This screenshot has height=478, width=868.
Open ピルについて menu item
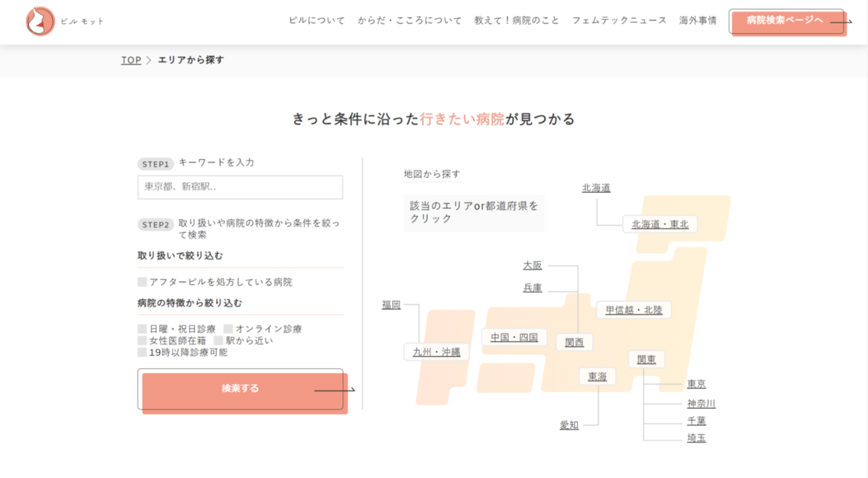pos(317,20)
